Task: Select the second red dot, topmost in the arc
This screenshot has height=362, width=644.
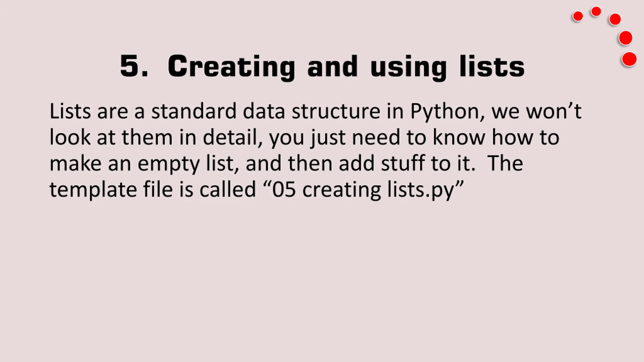Action: coord(596,12)
